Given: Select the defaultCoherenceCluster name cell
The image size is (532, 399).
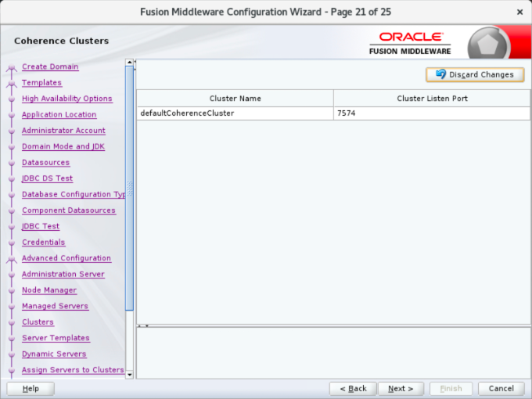Looking at the screenshot, I should pyautogui.click(x=235, y=113).
